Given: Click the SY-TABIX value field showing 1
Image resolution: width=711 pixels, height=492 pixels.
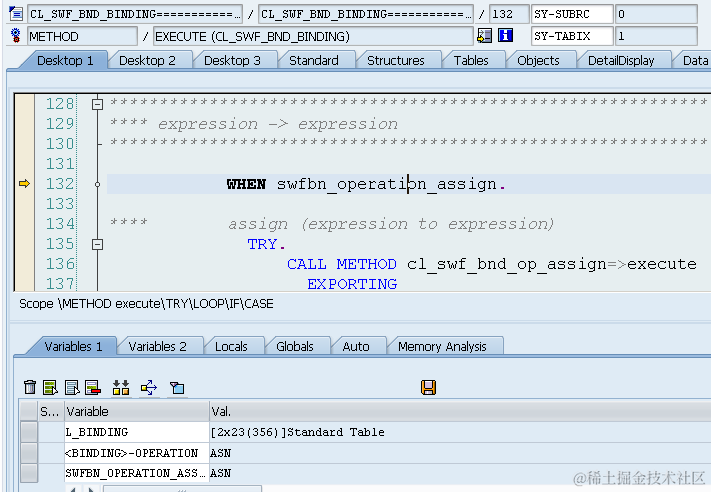Looking at the screenshot, I should click(x=656, y=36).
